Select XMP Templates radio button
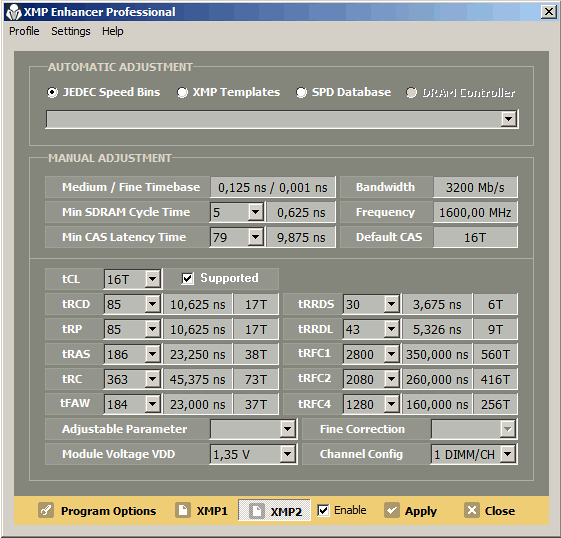 point(182,93)
